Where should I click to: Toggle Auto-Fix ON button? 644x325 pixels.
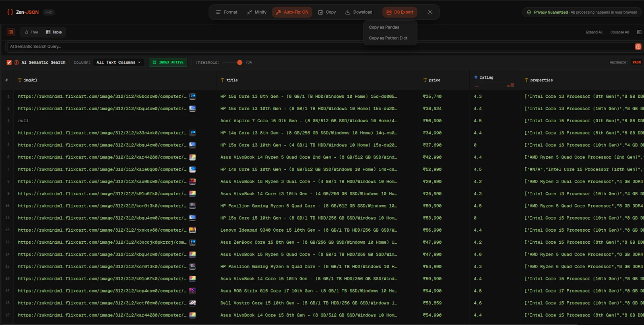tap(292, 12)
